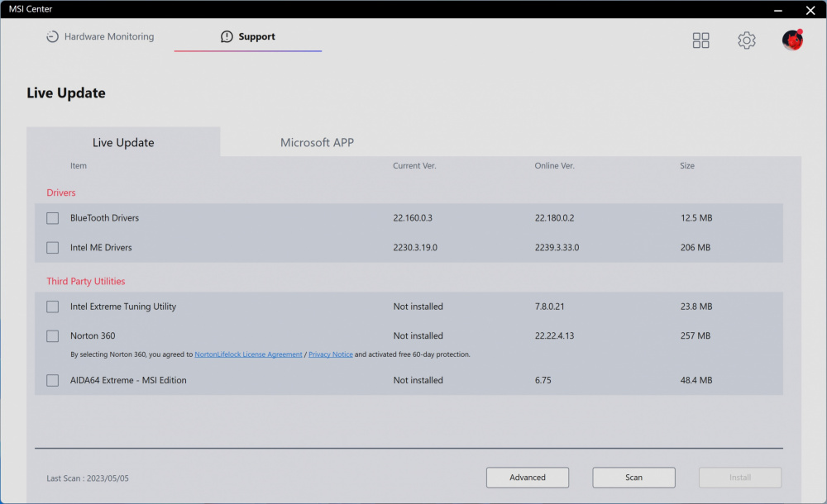Screen dimensions: 827x504
Task: Click the Size column header
Action: 686,165
